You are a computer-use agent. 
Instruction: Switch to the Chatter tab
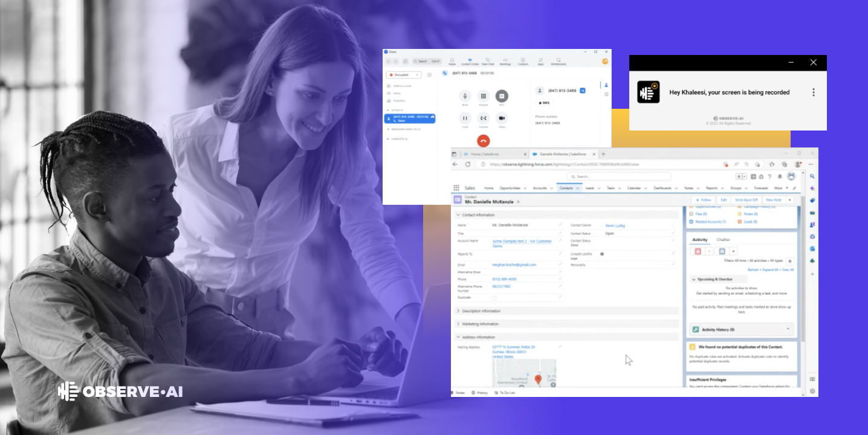coord(724,240)
